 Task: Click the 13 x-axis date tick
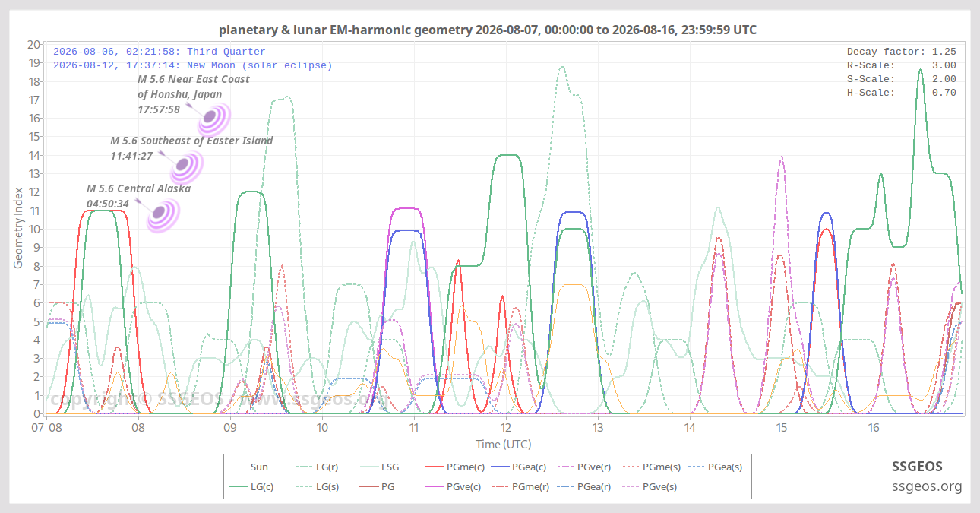[x=598, y=429]
